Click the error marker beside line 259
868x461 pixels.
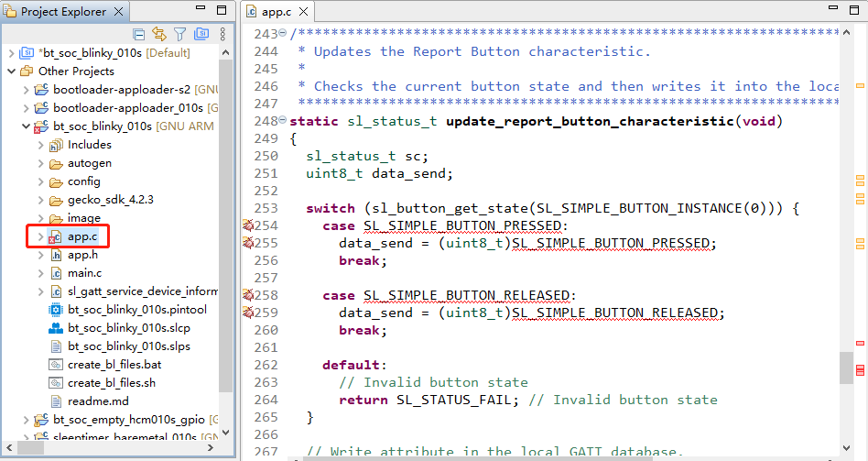coord(247,313)
